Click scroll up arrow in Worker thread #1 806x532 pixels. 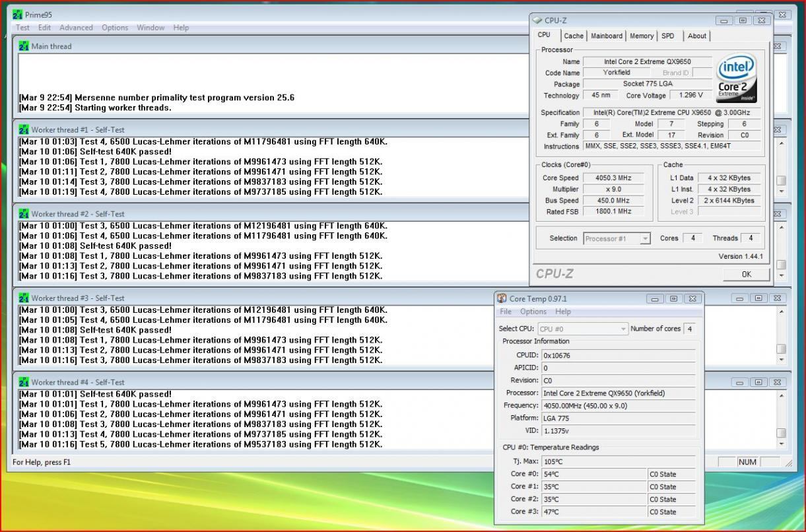point(782,143)
